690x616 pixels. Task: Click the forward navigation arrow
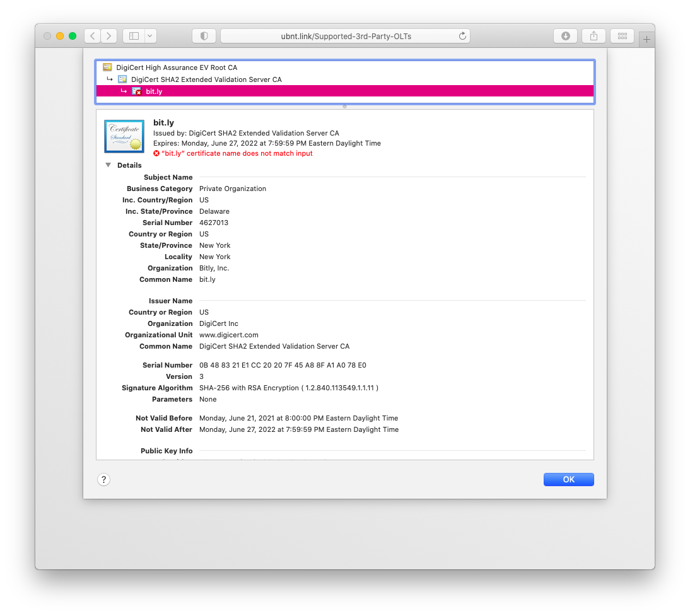(x=109, y=36)
